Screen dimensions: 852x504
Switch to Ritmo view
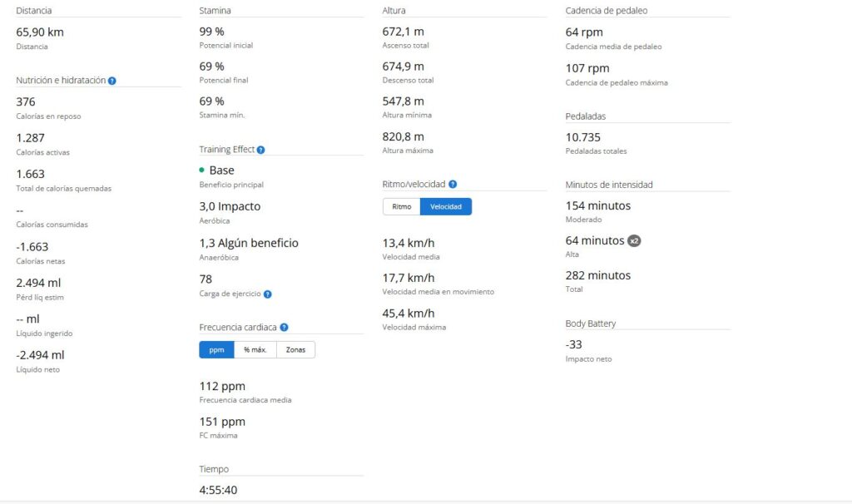click(x=401, y=206)
